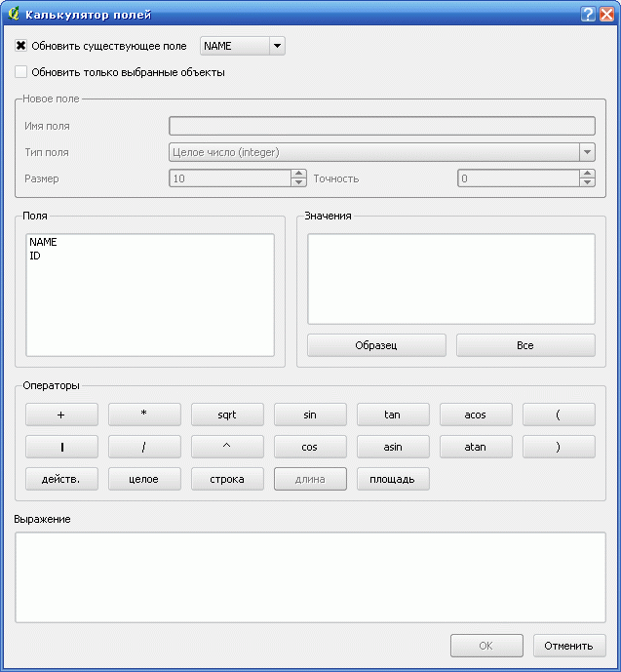Click the 'площадь' button
The width and height of the screenshot is (621, 672).
point(393,479)
